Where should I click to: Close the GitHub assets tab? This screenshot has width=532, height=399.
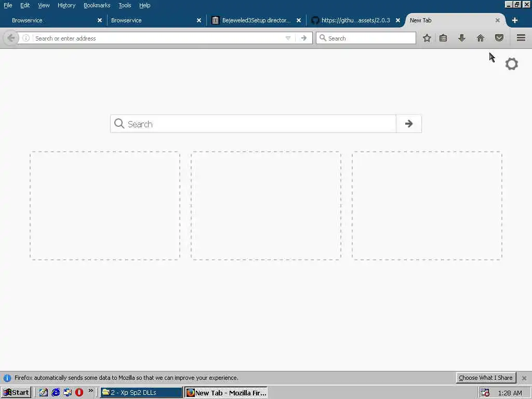[397, 20]
